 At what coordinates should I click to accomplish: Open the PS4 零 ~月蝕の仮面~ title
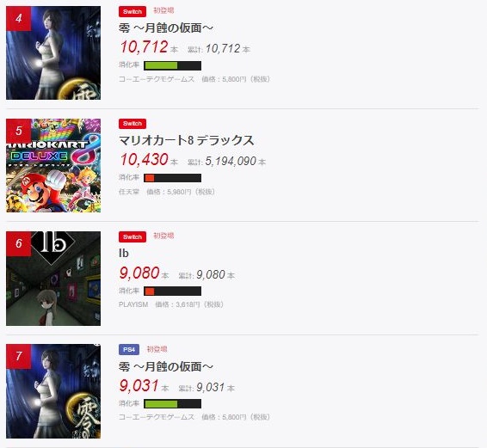[x=166, y=366]
